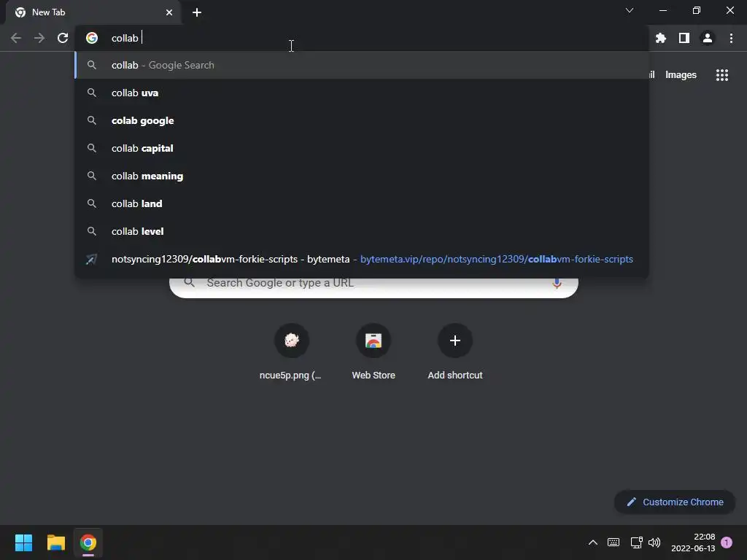Screen dimensions: 747x560
Task: Choose the "collab land" suggestion
Action: pyautogui.click(x=362, y=203)
